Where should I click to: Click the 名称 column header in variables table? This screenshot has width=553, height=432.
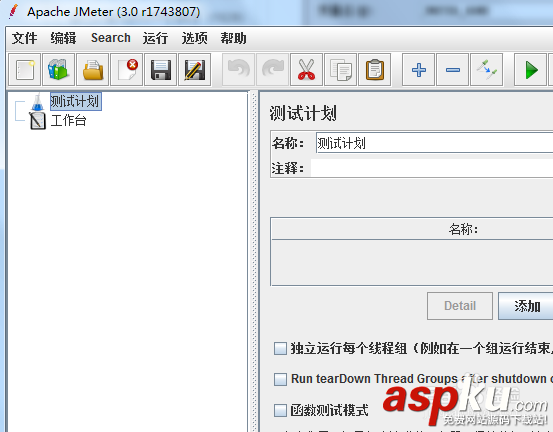[x=463, y=229]
